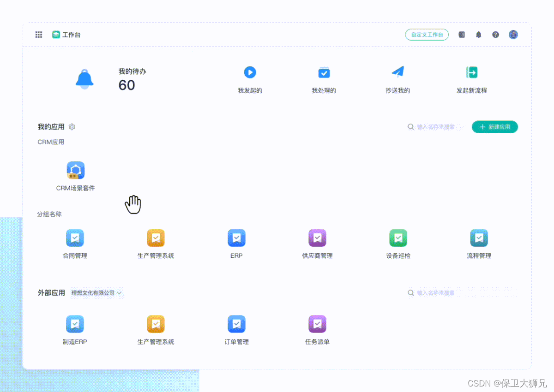The image size is (554, 392).
Task: Click the todo count 60
Action: (127, 85)
